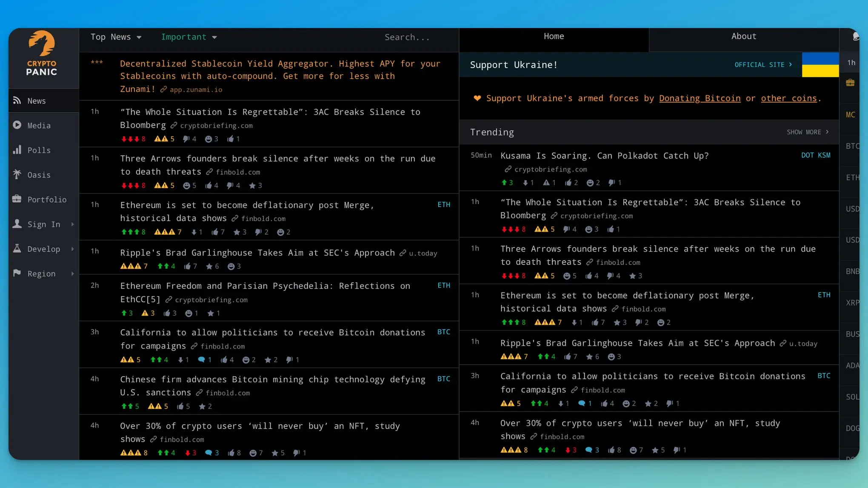Screen dimensions: 868x488
Task: Click warning triangle on EthCC[5] story
Action: [145, 313]
